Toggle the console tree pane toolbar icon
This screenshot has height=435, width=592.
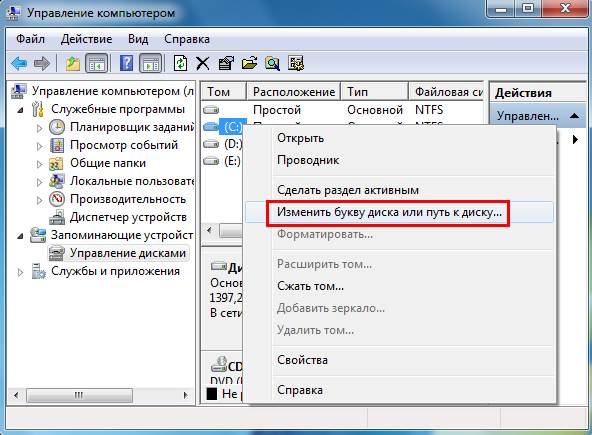pyautogui.click(x=97, y=63)
